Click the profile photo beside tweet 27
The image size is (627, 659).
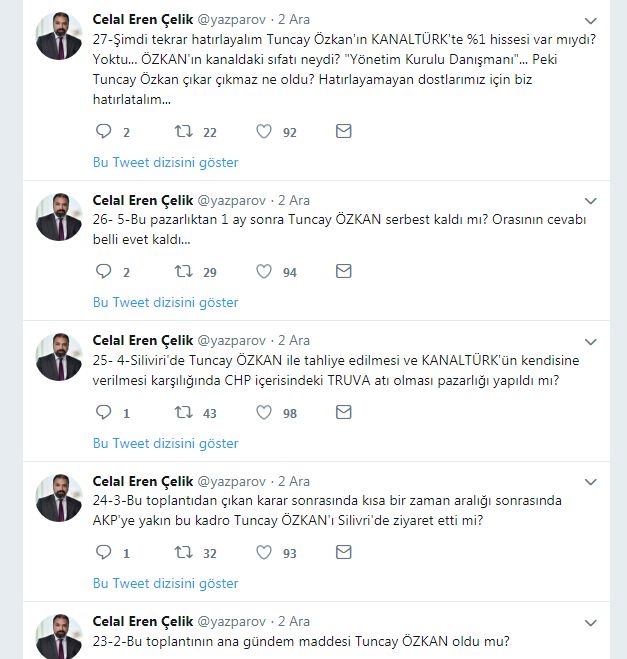click(59, 36)
